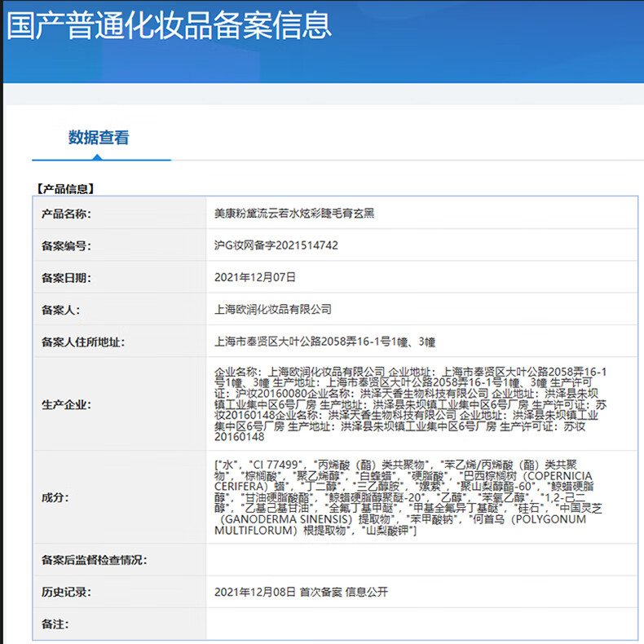Click the 【产品信息】 section heading
The image size is (644, 644).
(66, 189)
